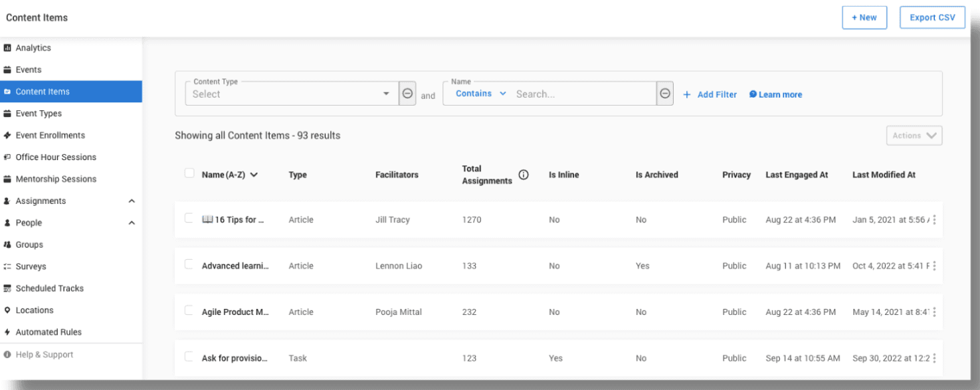Open row options for Advanced learning article
This screenshot has height=390, width=980.
[x=934, y=266]
